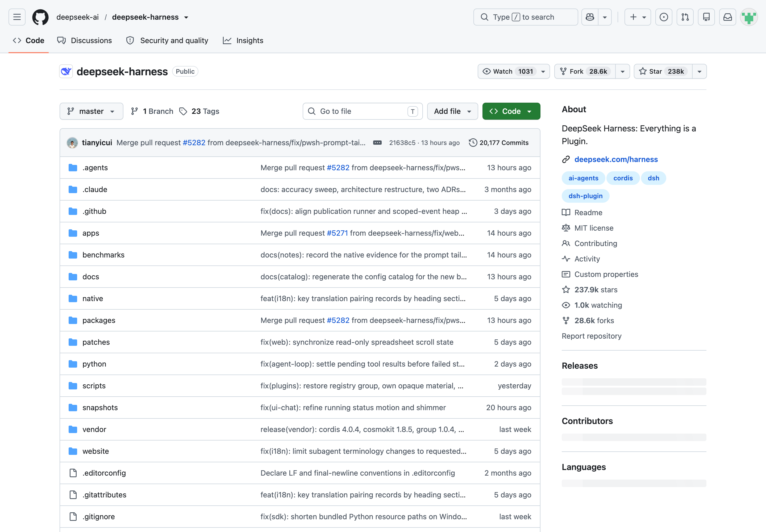The width and height of the screenshot is (766, 532).
Task: Open the user profile avatar menu
Action: coord(749,17)
